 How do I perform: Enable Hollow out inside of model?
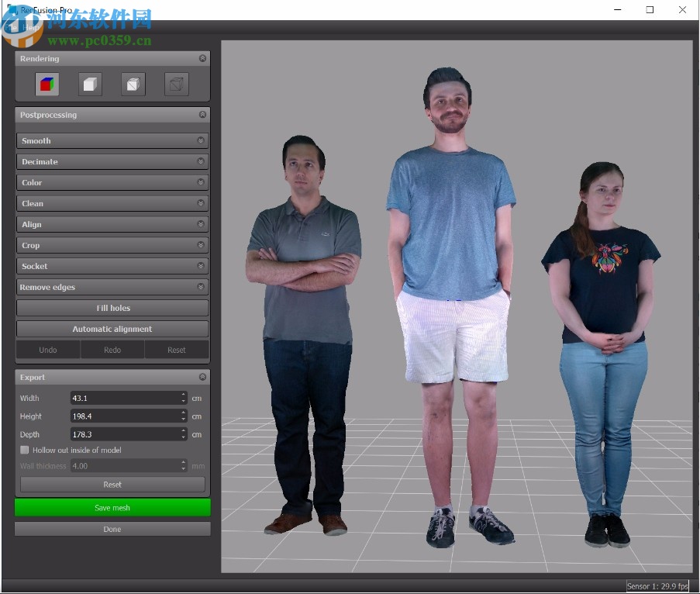25,451
